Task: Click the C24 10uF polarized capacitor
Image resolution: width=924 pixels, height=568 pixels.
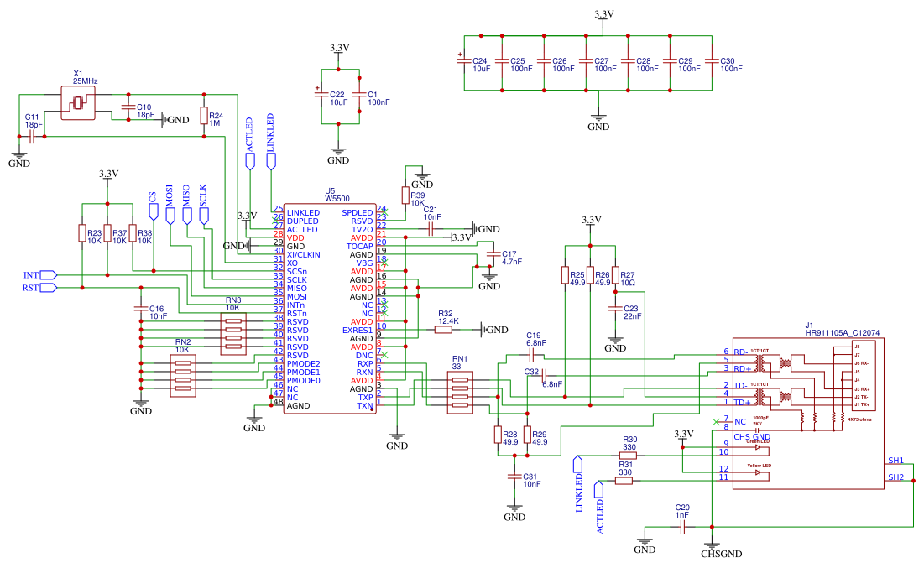Action: click(x=464, y=62)
